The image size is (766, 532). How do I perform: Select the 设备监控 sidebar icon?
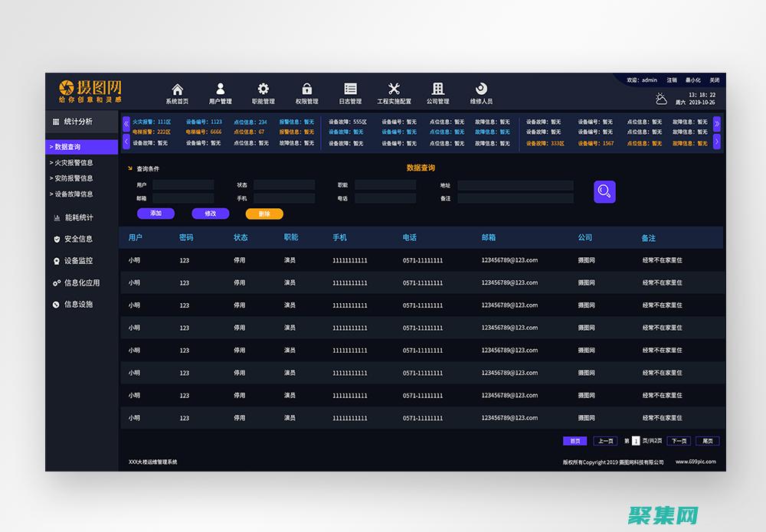pyautogui.click(x=57, y=260)
